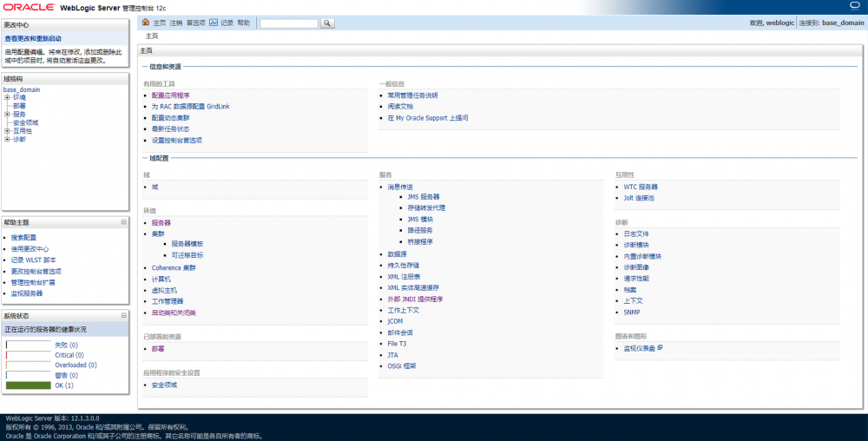Open the 数据源 link
Viewport: 868px width, 441px height.
click(x=397, y=254)
